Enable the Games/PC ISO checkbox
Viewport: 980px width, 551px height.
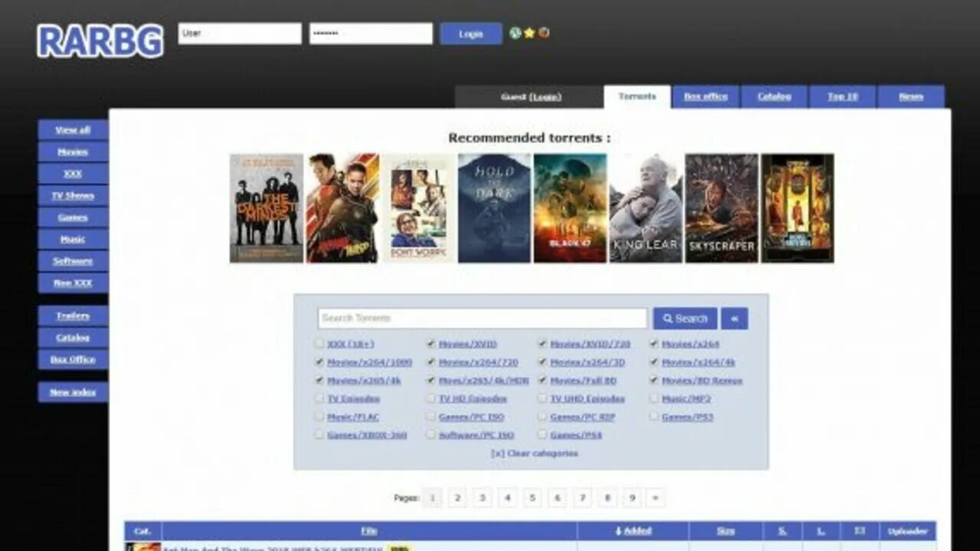point(431,417)
